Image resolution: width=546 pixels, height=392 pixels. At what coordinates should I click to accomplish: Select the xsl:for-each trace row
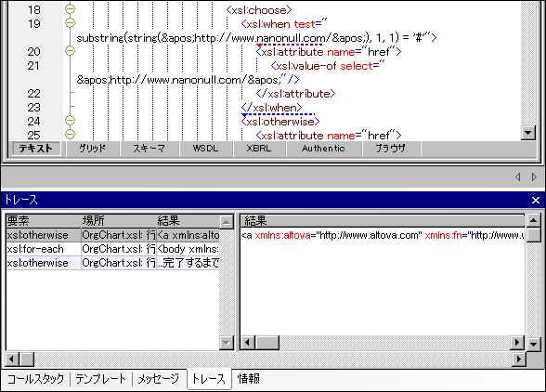[113, 249]
